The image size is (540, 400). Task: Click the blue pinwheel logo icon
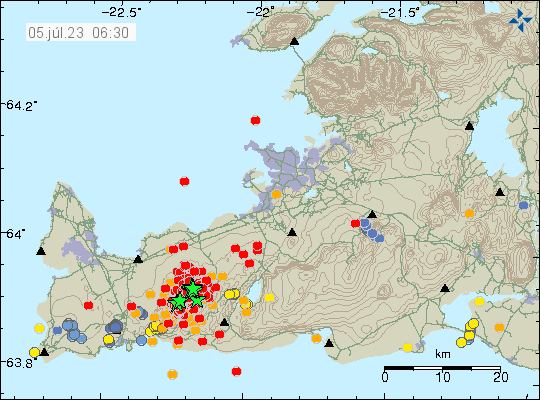[x=520, y=21]
